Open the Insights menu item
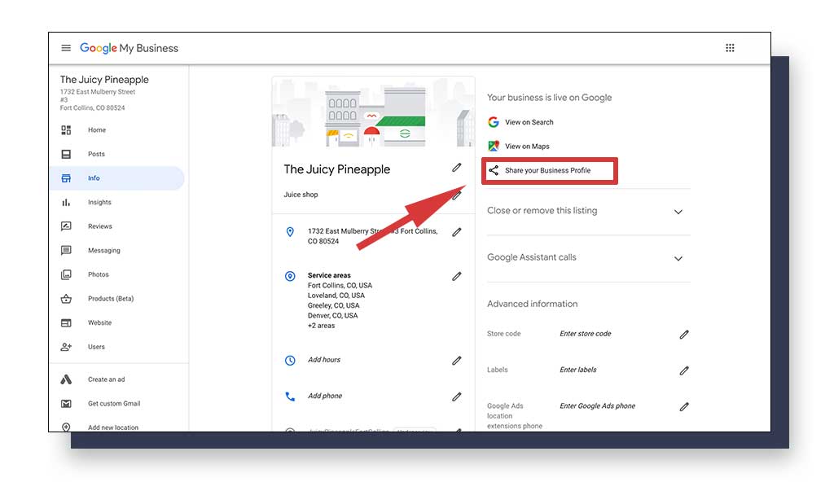 pos(99,203)
